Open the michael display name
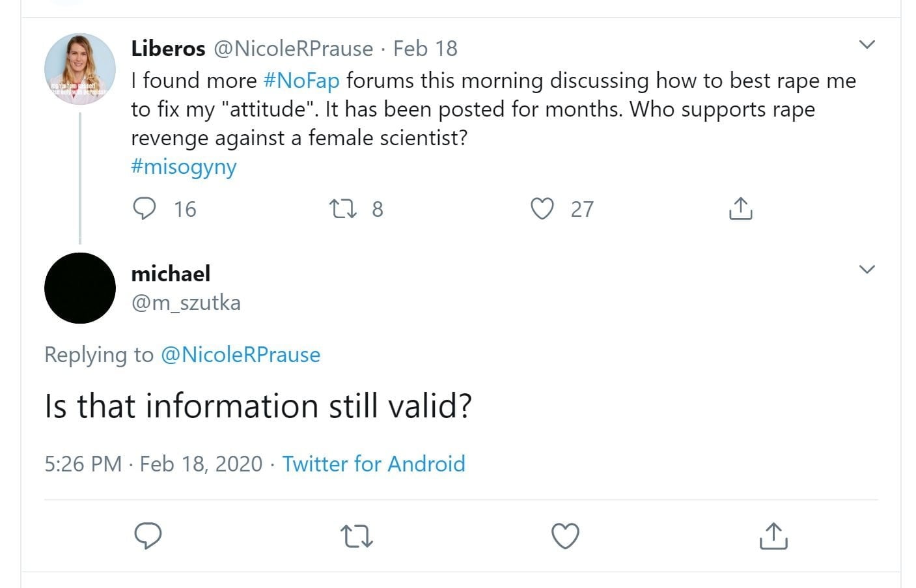 (x=171, y=273)
